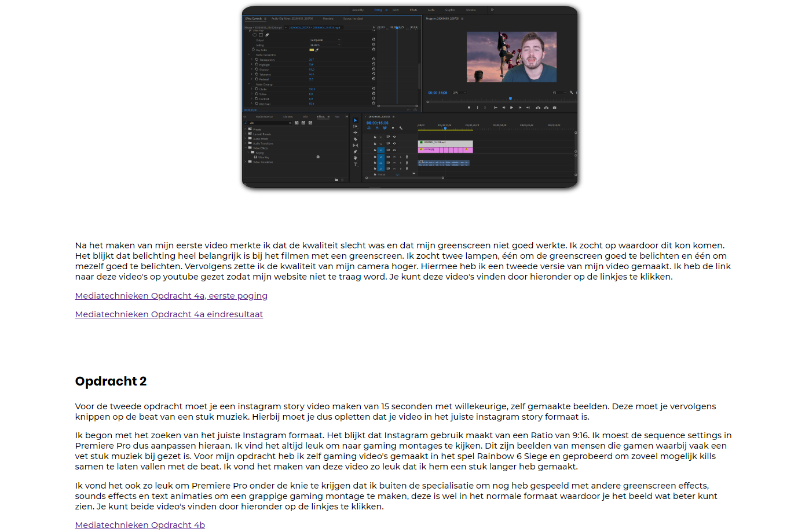Switch to the Audio workspace tab
Screen dimensions: 787x532
(x=431, y=10)
